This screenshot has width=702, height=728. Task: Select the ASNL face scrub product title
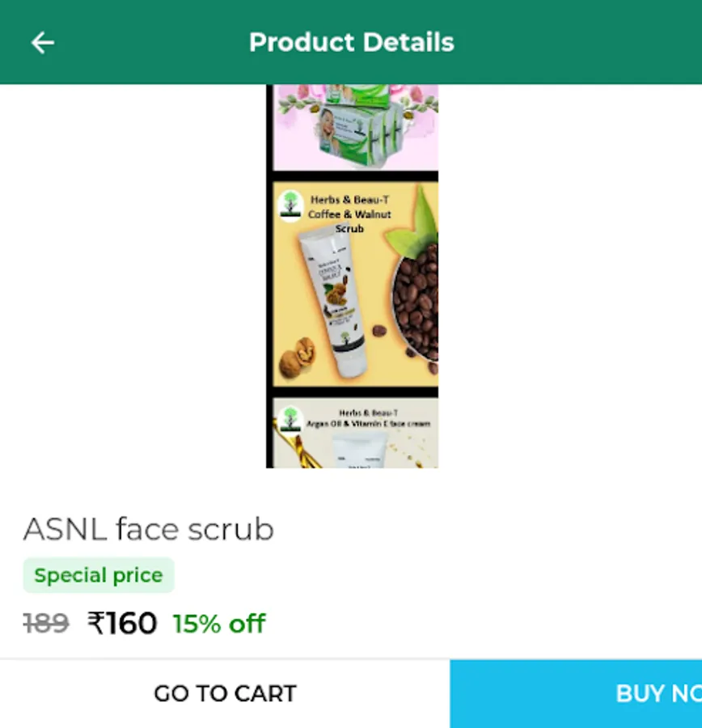pos(148,529)
